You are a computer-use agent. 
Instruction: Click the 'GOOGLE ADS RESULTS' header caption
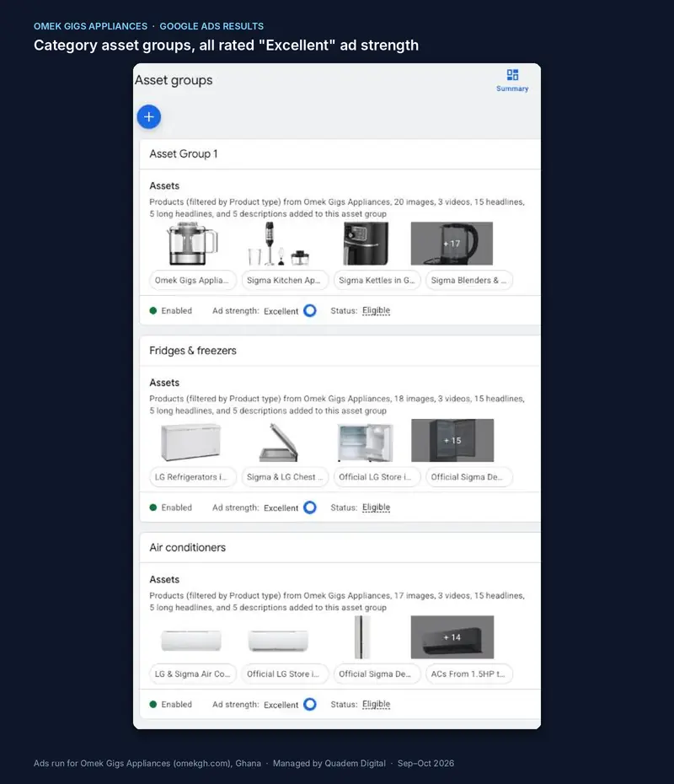(211, 26)
